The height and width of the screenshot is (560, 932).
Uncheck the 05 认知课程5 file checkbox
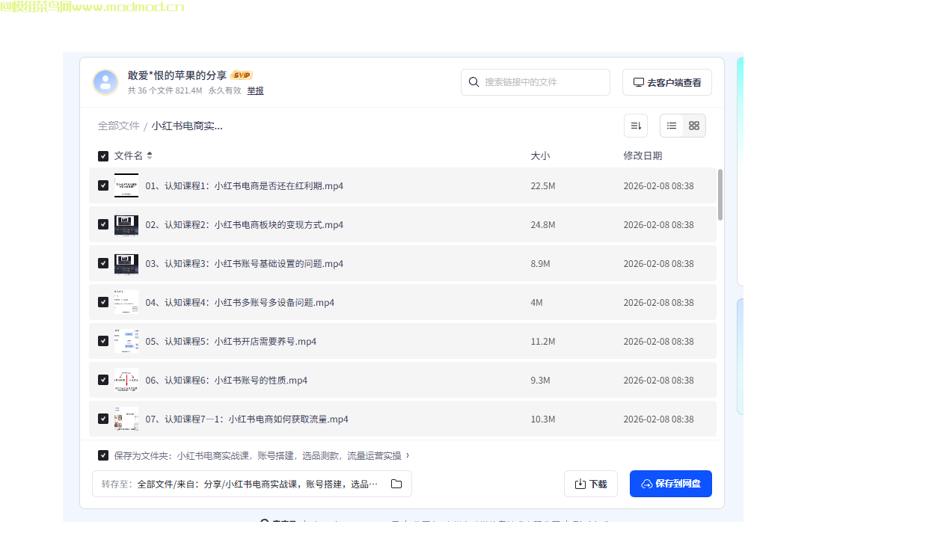(x=103, y=341)
